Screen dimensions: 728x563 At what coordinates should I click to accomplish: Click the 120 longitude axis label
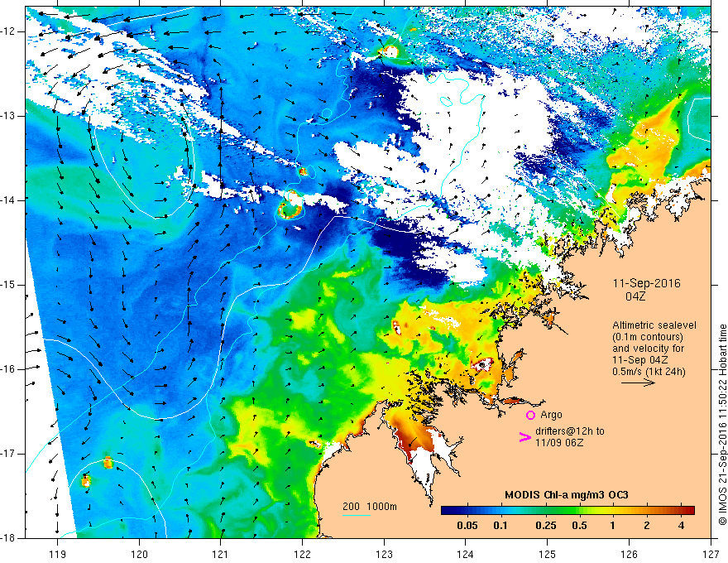139,554
